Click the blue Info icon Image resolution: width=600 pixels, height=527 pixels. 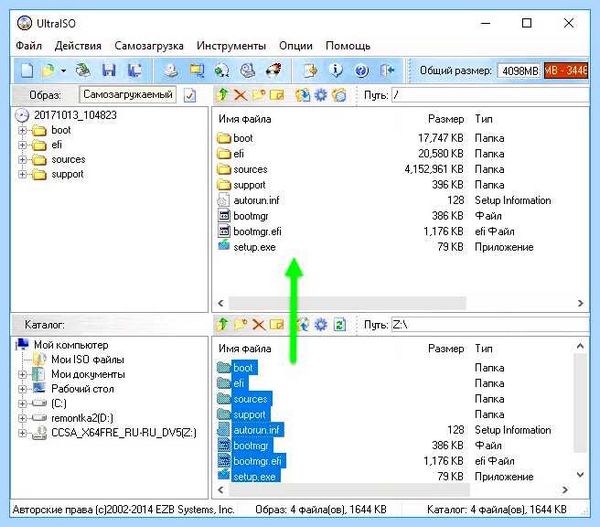[336, 70]
